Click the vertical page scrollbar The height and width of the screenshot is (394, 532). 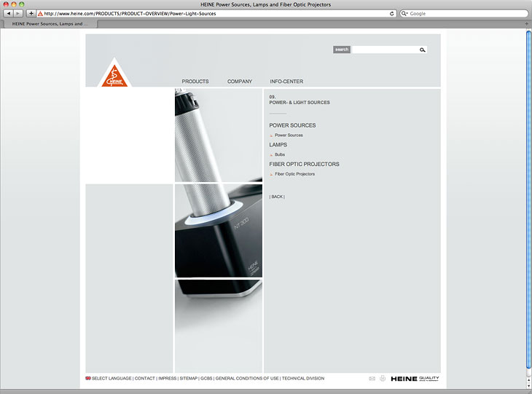tap(528, 200)
